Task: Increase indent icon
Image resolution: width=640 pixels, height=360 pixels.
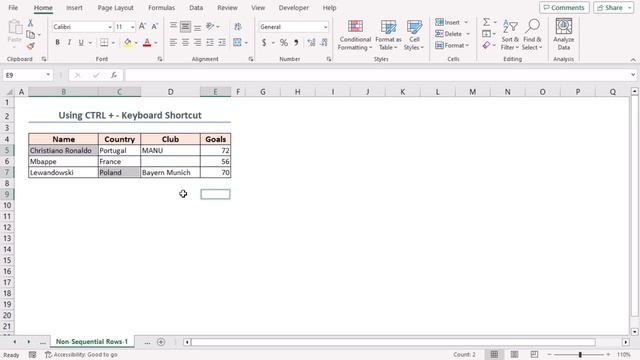Action: (x=222, y=42)
